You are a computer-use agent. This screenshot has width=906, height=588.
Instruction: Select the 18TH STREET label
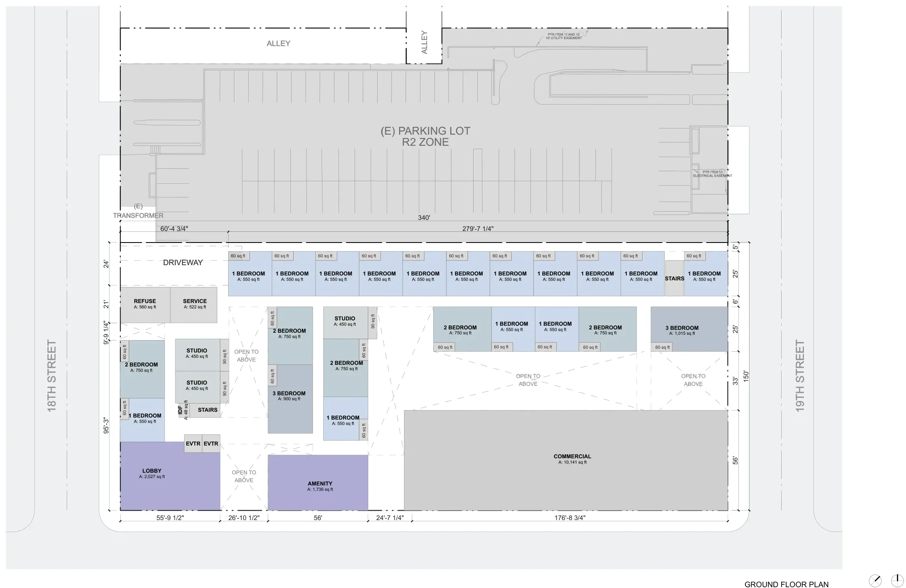click(51, 376)
